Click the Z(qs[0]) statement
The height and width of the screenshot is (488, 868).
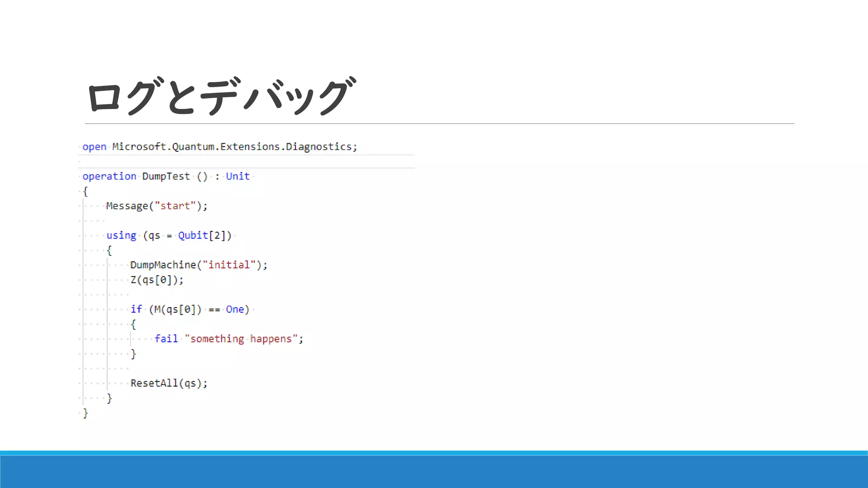(x=156, y=280)
